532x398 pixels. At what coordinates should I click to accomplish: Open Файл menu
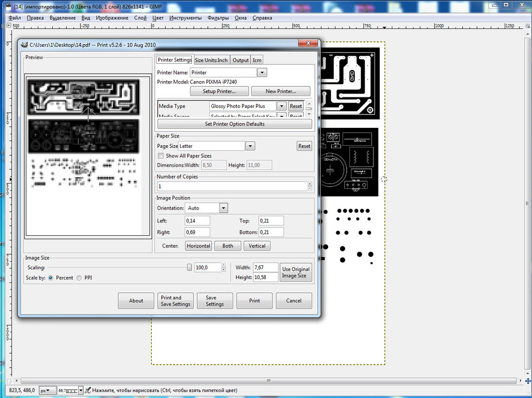pos(14,17)
